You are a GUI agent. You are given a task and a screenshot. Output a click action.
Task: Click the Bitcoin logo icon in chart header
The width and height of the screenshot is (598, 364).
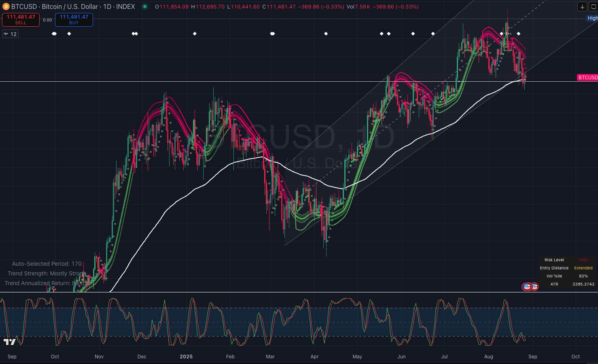[6, 6]
